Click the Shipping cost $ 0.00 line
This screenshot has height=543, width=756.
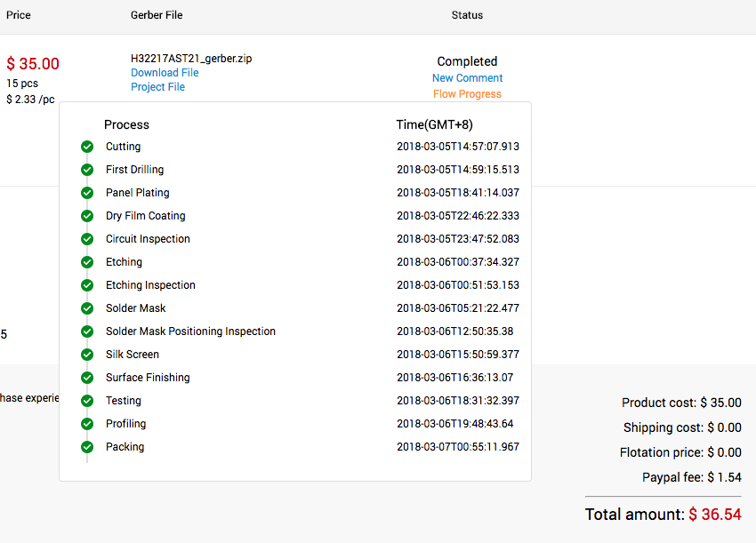(x=683, y=427)
